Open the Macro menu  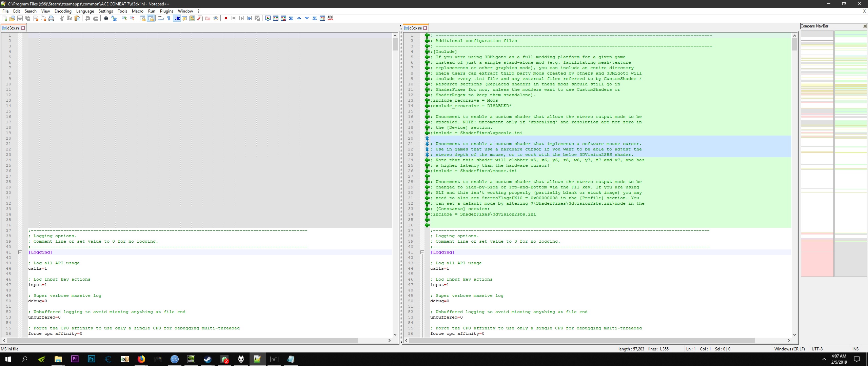(138, 11)
